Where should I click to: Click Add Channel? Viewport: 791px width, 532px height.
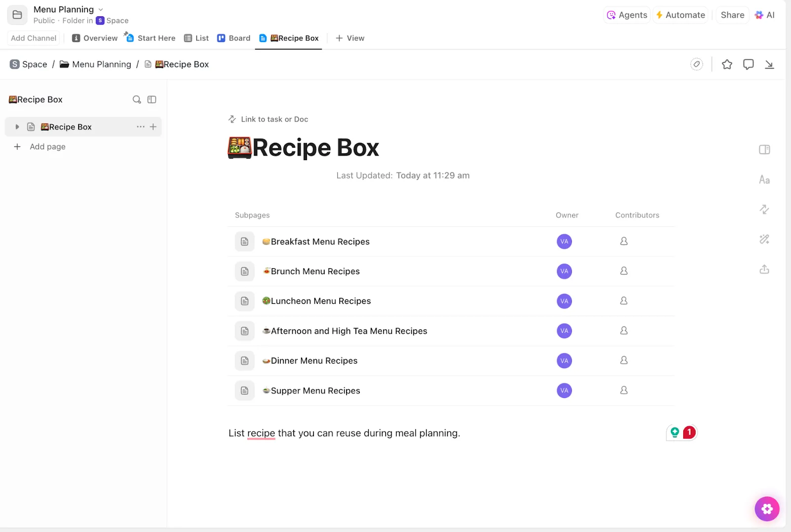pos(34,38)
